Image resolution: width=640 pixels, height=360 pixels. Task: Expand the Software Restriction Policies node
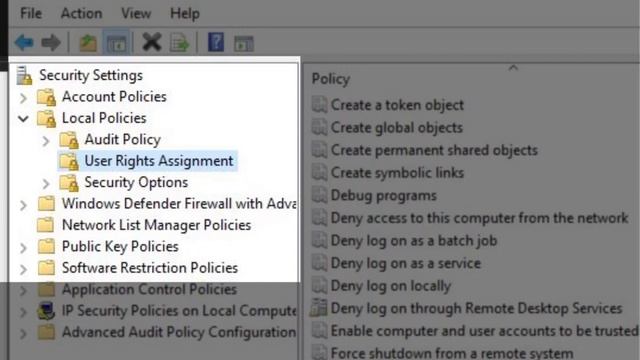[x=24, y=269]
